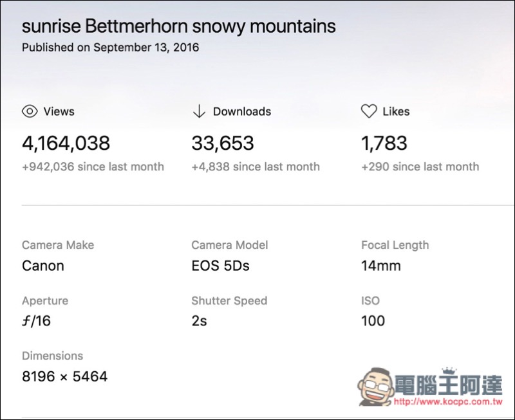This screenshot has height=420, width=515.
Task: Click the 8196 × 5464 dimensions value
Action: 65,376
